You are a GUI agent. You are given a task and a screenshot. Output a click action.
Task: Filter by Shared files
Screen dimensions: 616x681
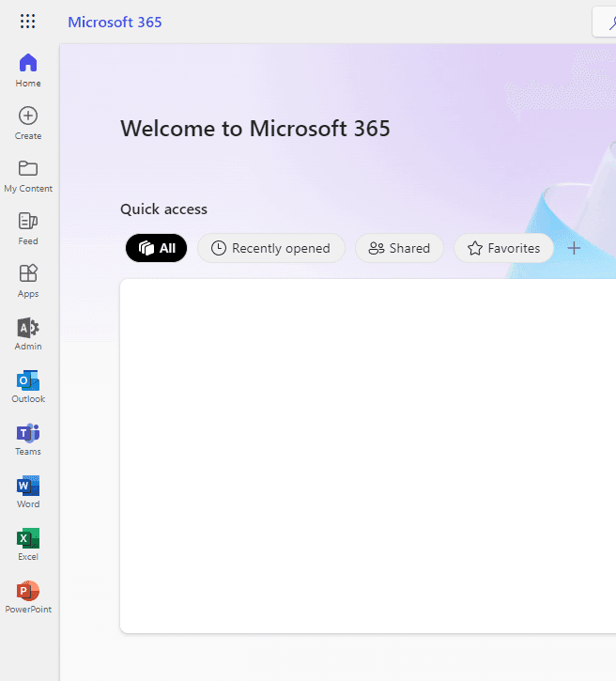pyautogui.click(x=399, y=248)
